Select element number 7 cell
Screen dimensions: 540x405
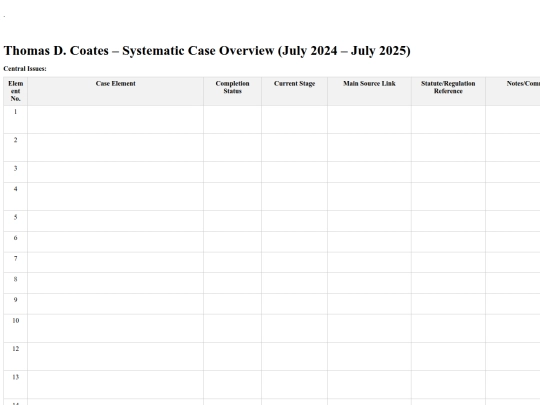point(15,262)
